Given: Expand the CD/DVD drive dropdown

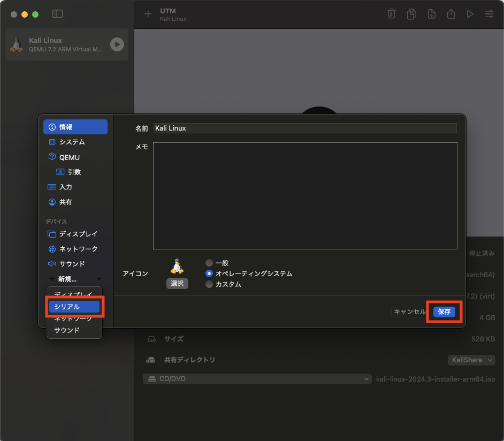Looking at the screenshot, I should coord(257,378).
